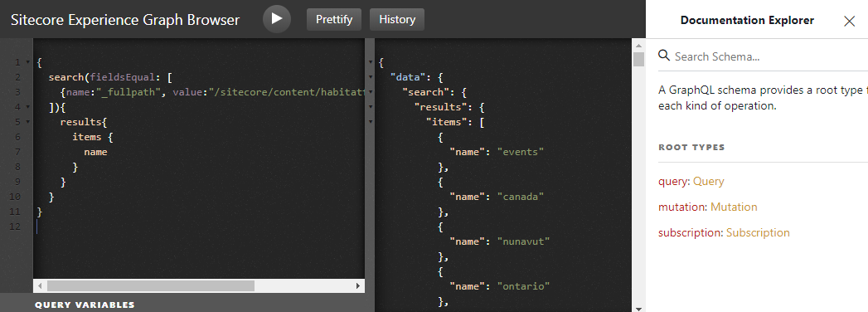
Task: Run the query with the Execute play button
Action: [x=277, y=19]
